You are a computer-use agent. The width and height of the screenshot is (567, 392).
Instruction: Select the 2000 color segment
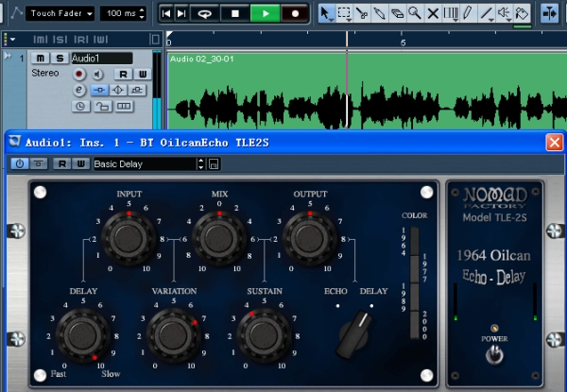click(x=415, y=325)
